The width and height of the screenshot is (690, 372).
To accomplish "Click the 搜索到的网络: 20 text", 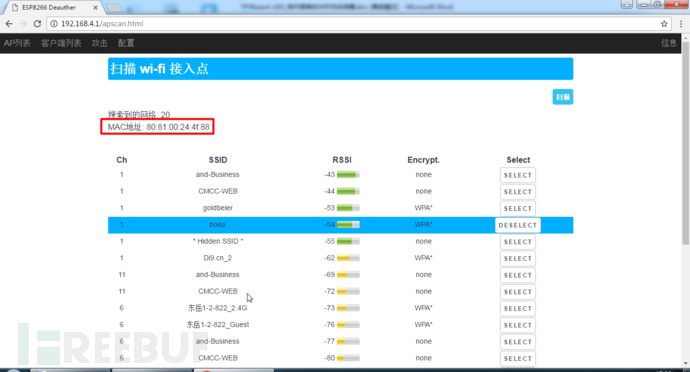I will point(139,115).
